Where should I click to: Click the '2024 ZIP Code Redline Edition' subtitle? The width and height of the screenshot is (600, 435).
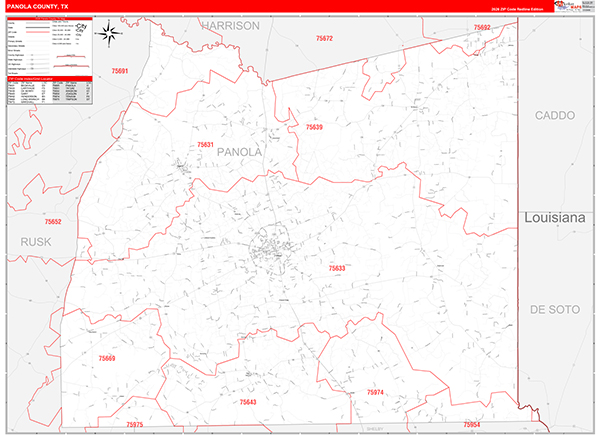point(517,9)
